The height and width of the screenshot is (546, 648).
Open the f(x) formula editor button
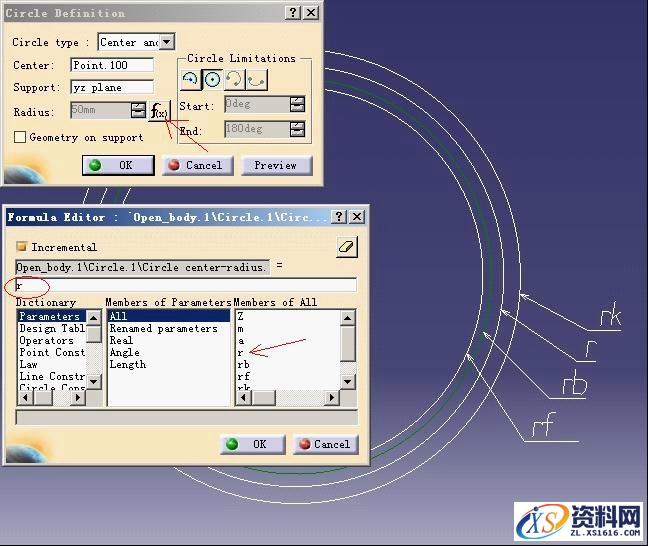tap(160, 111)
